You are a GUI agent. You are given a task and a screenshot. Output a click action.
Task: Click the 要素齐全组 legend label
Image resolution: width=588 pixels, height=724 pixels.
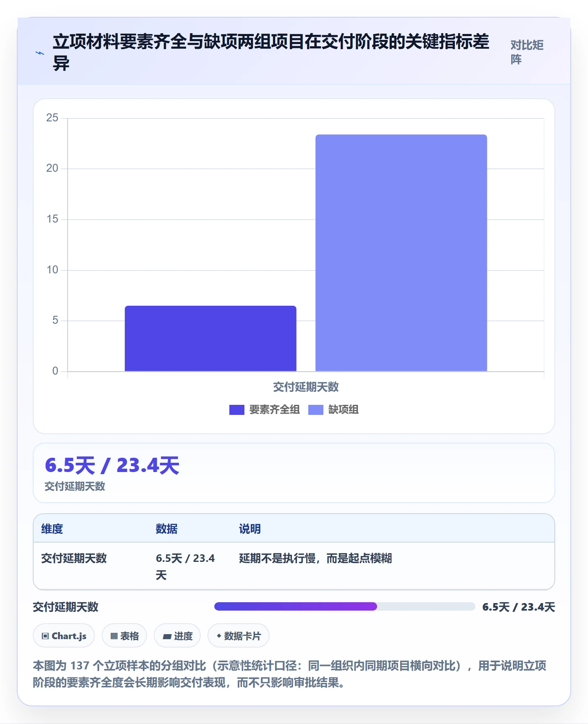click(x=274, y=409)
